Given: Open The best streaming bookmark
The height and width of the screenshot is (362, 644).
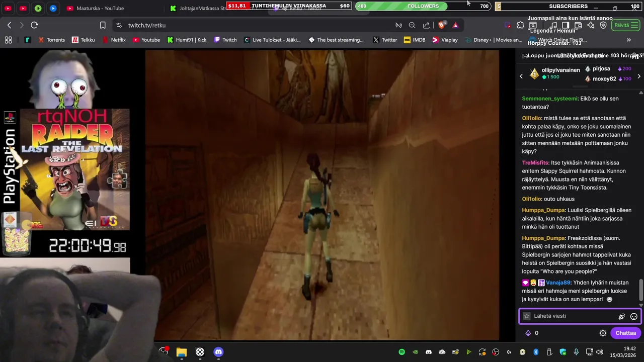Looking at the screenshot, I should click(336, 40).
